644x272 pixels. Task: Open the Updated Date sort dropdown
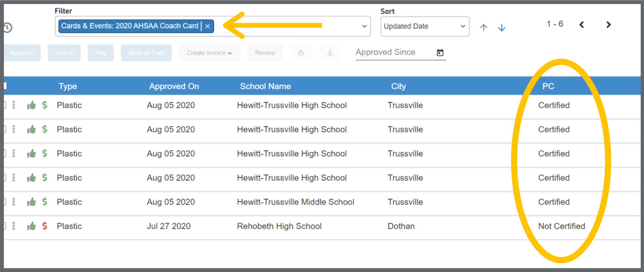[x=425, y=26]
